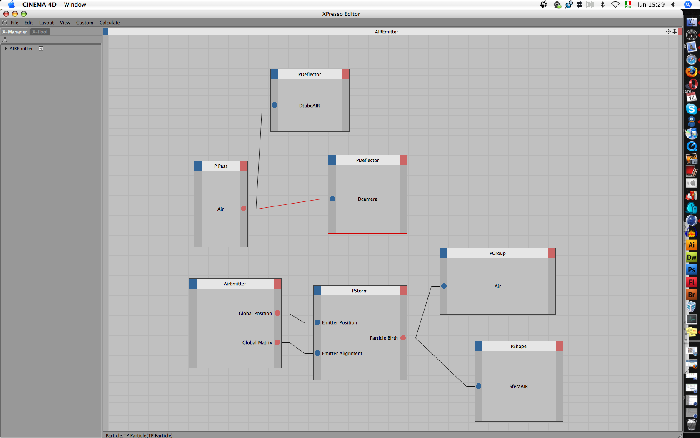Click the Emitter Position input port
This screenshot has height=438, width=700.
click(317, 322)
